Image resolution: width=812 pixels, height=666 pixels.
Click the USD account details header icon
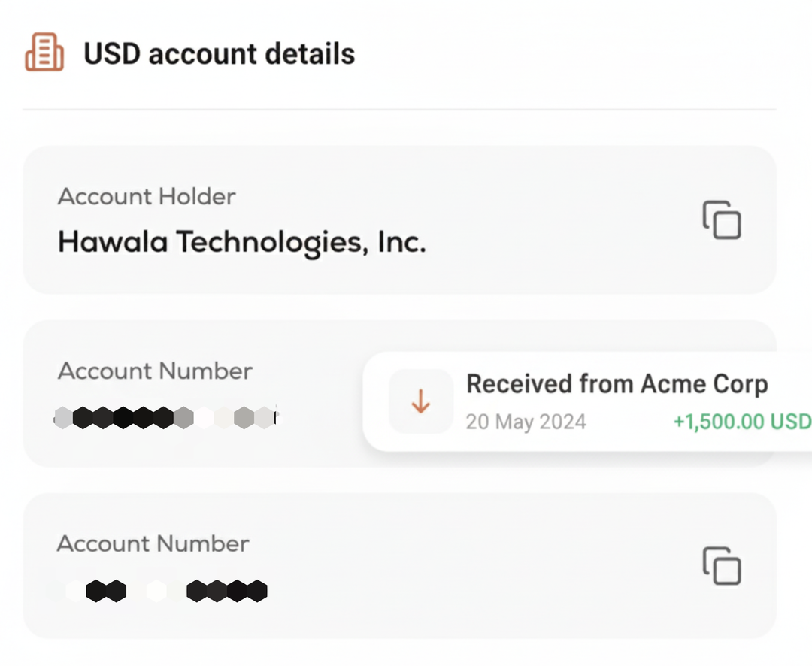click(x=44, y=53)
